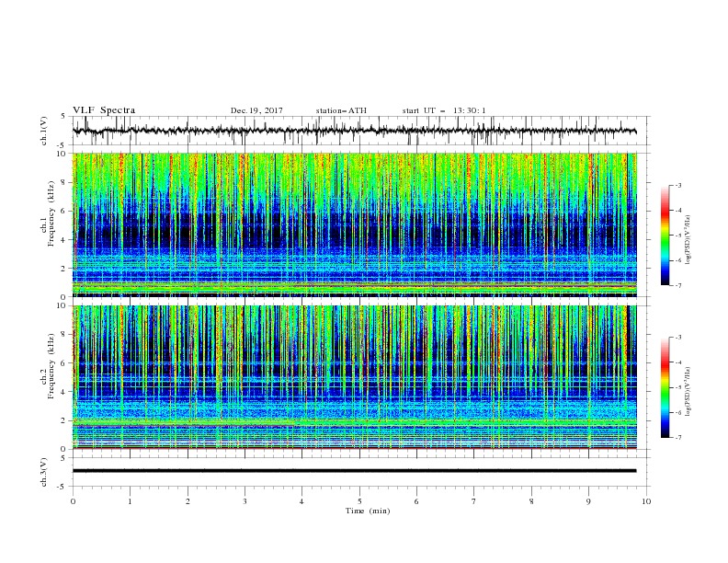Viewport: 728px width, 563px height.
Task: Click the '4' kHz tick on ch.2 axis
Action: coord(64,392)
